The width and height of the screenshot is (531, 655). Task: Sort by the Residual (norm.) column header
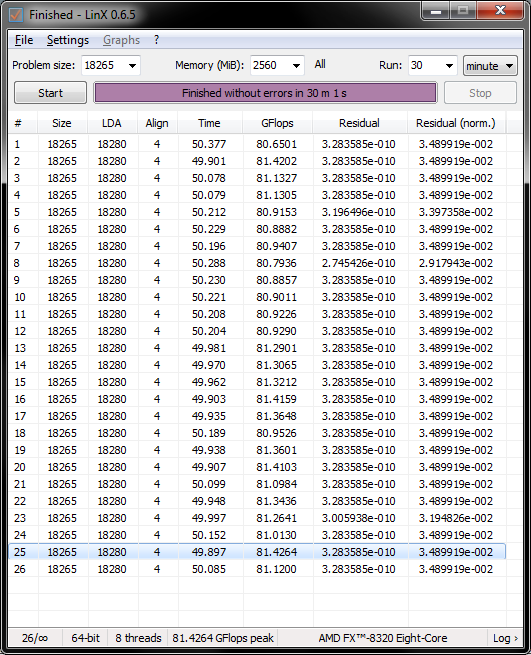456,123
